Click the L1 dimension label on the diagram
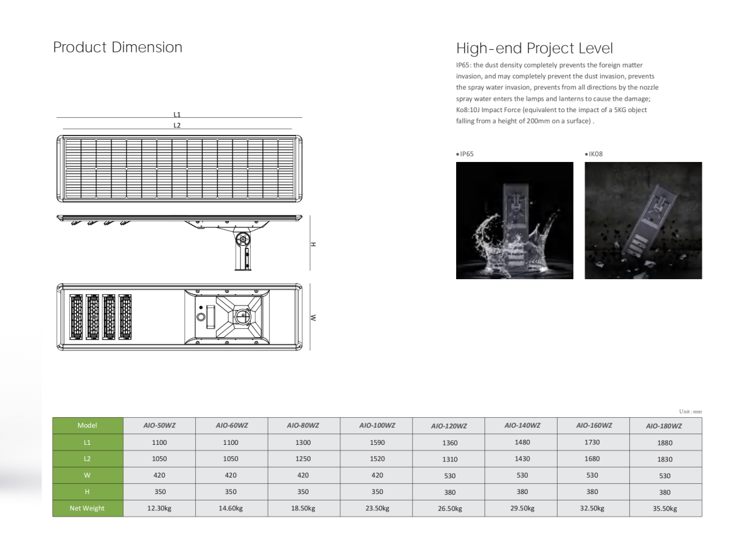 click(x=176, y=114)
